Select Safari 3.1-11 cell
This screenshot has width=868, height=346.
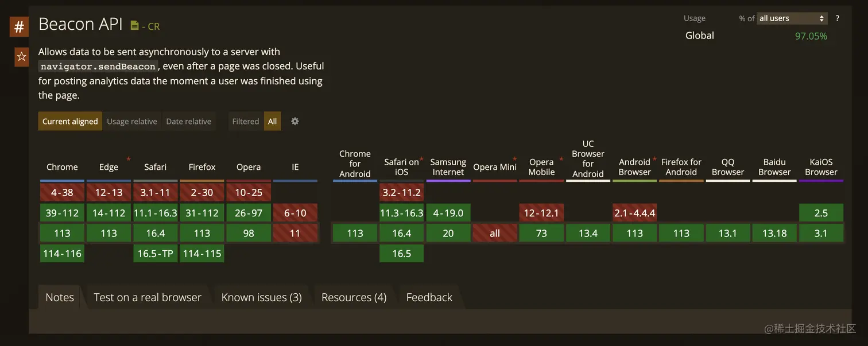coord(156,192)
